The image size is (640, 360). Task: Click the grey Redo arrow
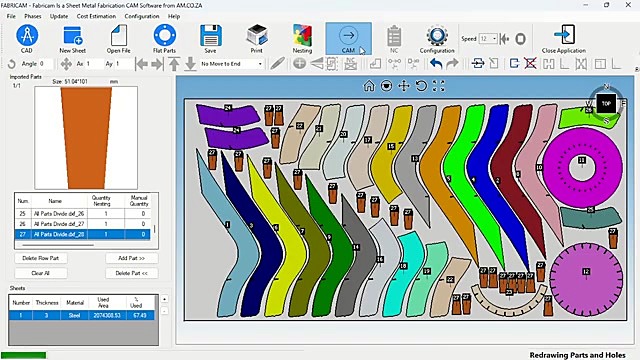coord(452,64)
